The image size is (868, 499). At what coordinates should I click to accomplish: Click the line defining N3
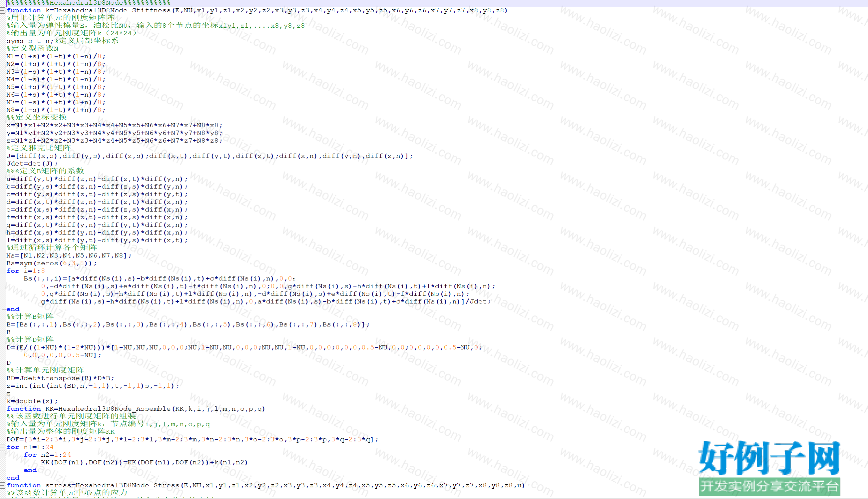[x=56, y=72]
